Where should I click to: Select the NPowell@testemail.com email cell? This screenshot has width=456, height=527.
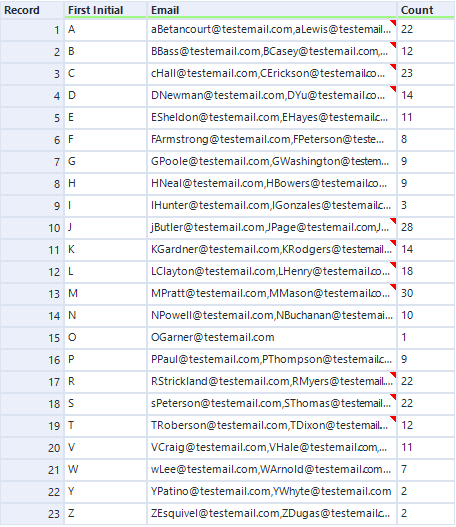[272, 316]
